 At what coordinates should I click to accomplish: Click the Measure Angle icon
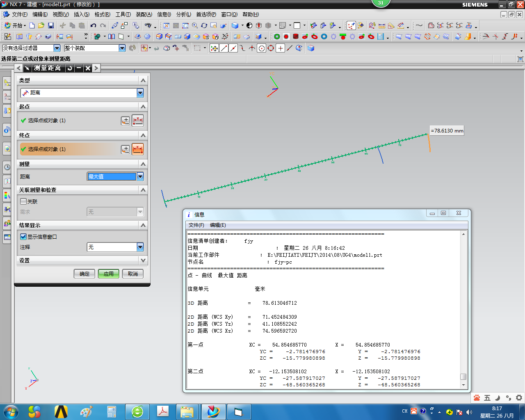coord(391,25)
